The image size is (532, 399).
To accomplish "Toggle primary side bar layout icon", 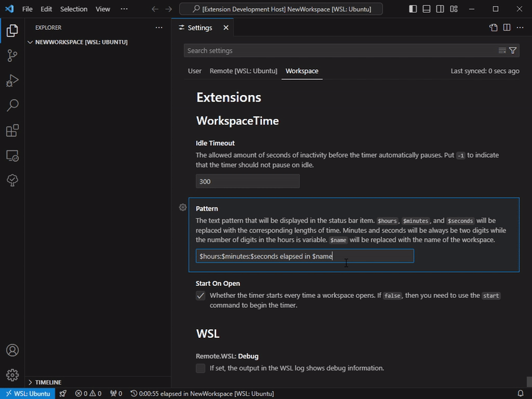I will pos(413,9).
